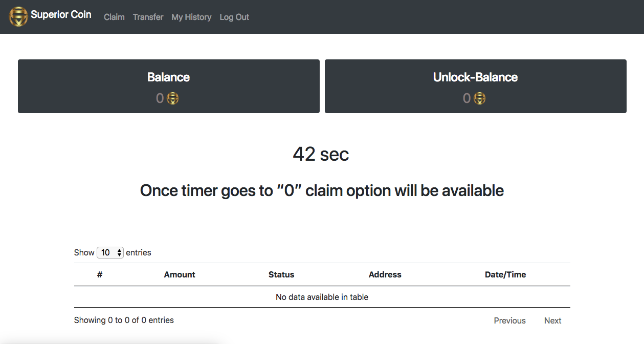Click the Superior Coin logo icon
Viewport: 644px width, 344px height.
(18, 17)
